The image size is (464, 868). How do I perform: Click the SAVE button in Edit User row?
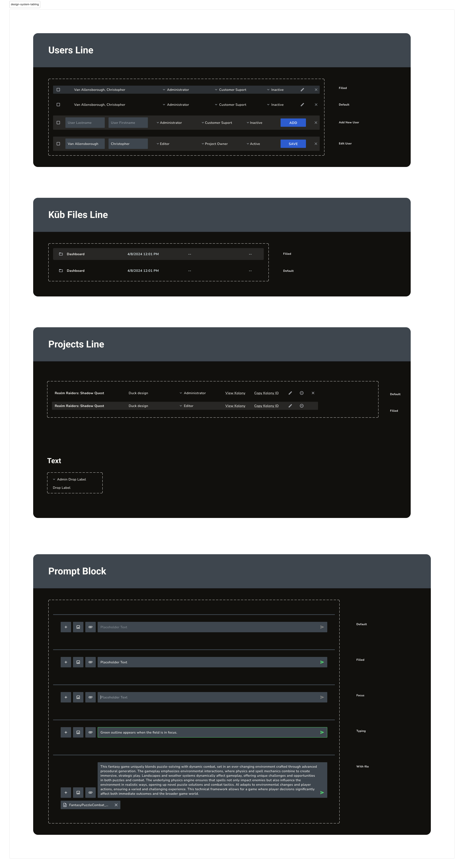click(294, 143)
